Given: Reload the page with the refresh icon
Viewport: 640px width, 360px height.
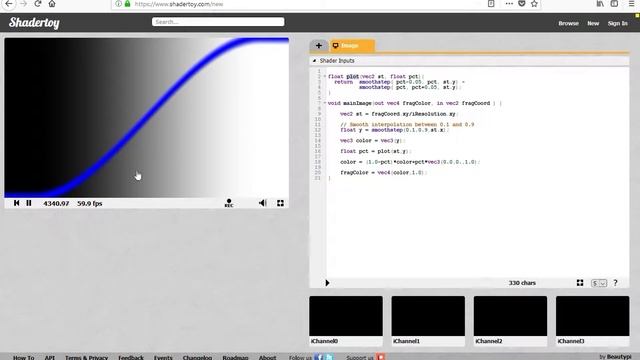Looking at the screenshot, I should [38, 4].
